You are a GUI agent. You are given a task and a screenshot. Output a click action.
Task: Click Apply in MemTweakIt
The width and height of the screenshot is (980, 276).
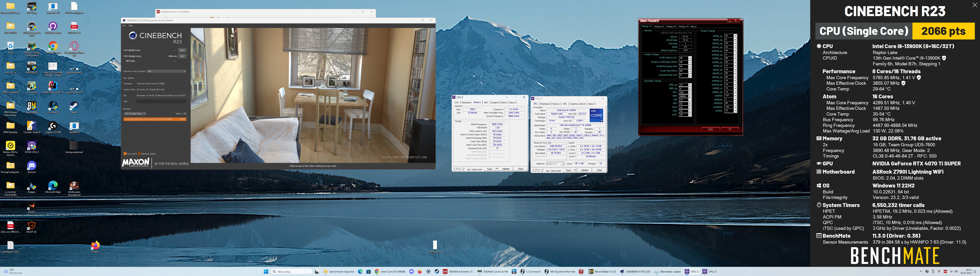[710, 129]
